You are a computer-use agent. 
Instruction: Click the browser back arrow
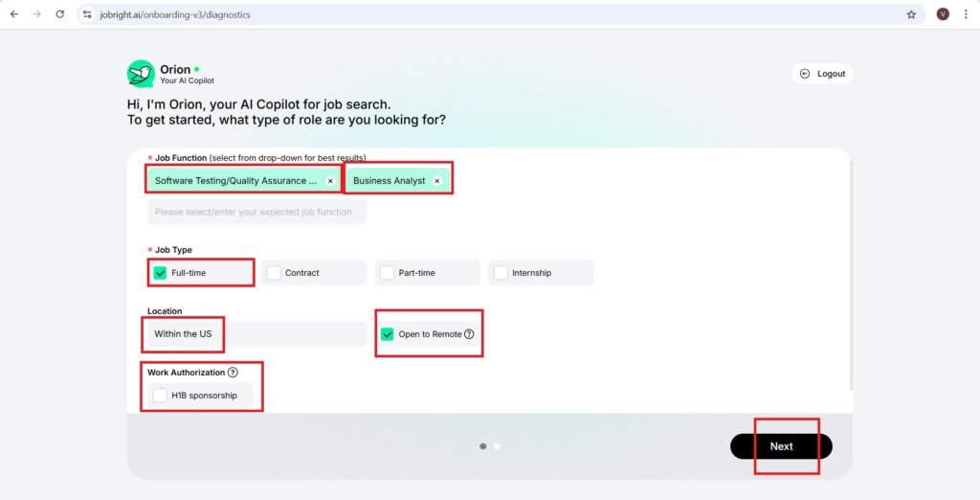click(x=14, y=14)
